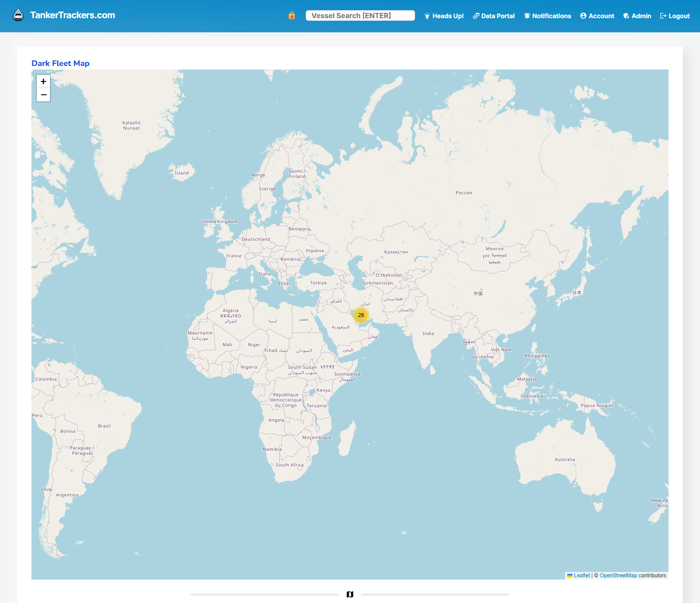Click the map icon below the map
This screenshot has height=603, width=700.
(x=350, y=594)
